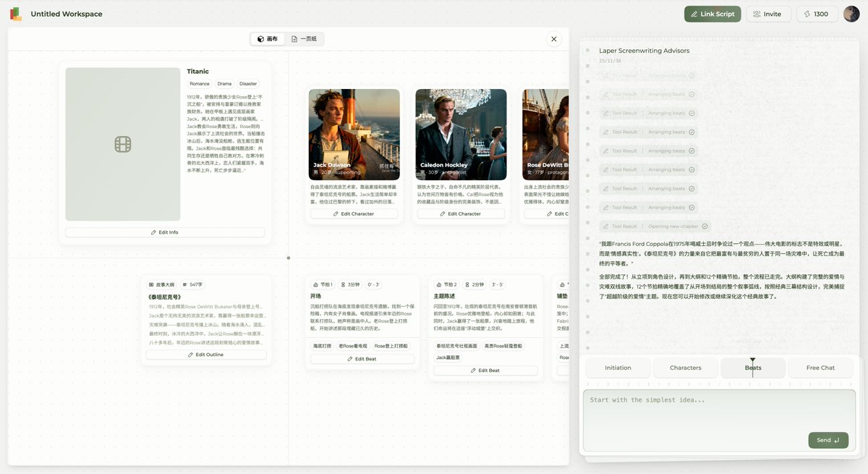This screenshot has height=474, width=868.
Task: Click the Link Script button
Action: coord(712,13)
